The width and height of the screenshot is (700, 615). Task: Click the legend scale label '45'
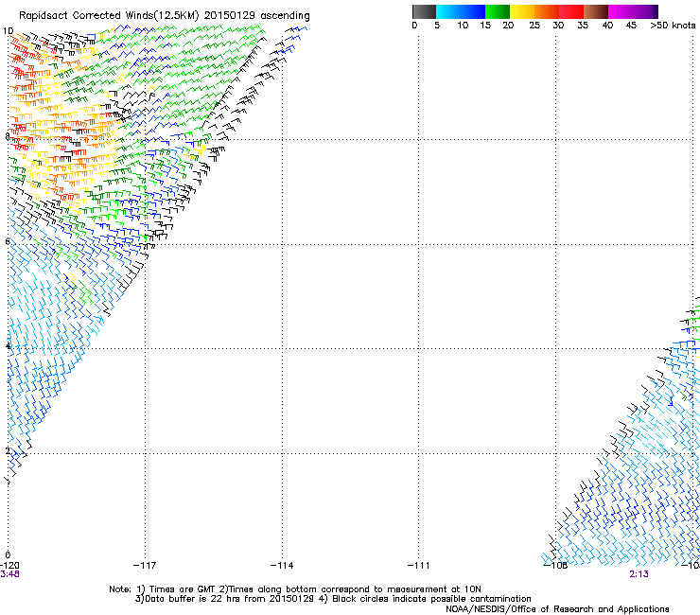[631, 26]
